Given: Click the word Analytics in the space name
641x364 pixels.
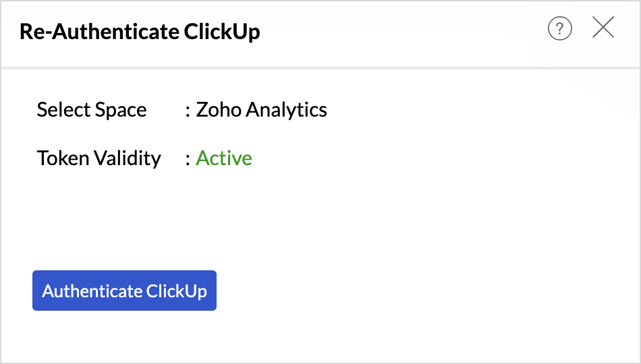Looking at the screenshot, I should click(287, 110).
